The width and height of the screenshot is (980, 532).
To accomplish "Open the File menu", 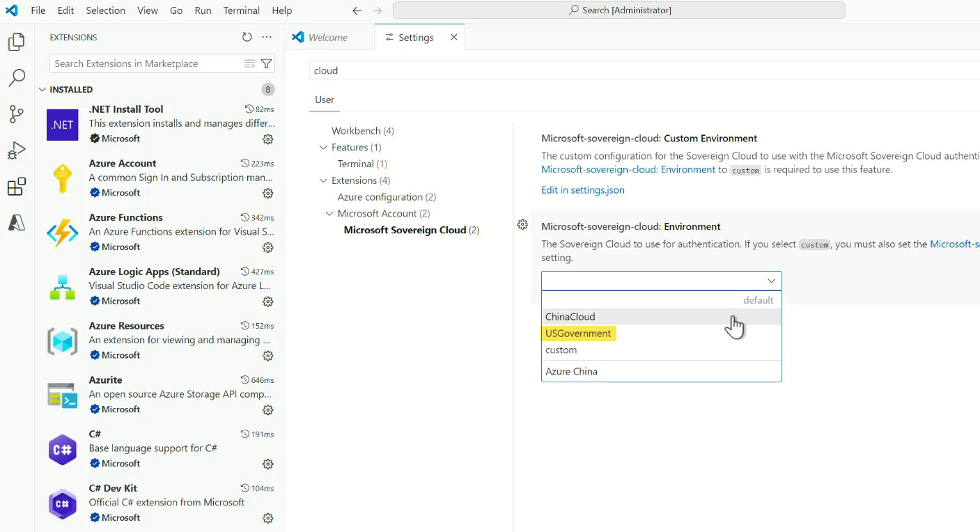I will point(38,10).
